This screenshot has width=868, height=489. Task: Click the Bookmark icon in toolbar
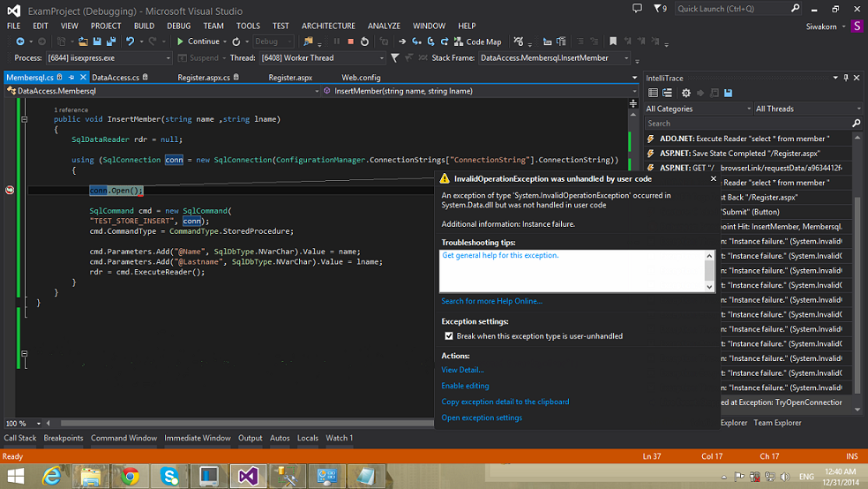point(613,41)
